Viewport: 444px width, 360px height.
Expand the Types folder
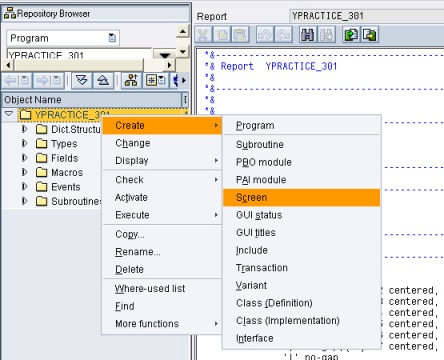24,143
